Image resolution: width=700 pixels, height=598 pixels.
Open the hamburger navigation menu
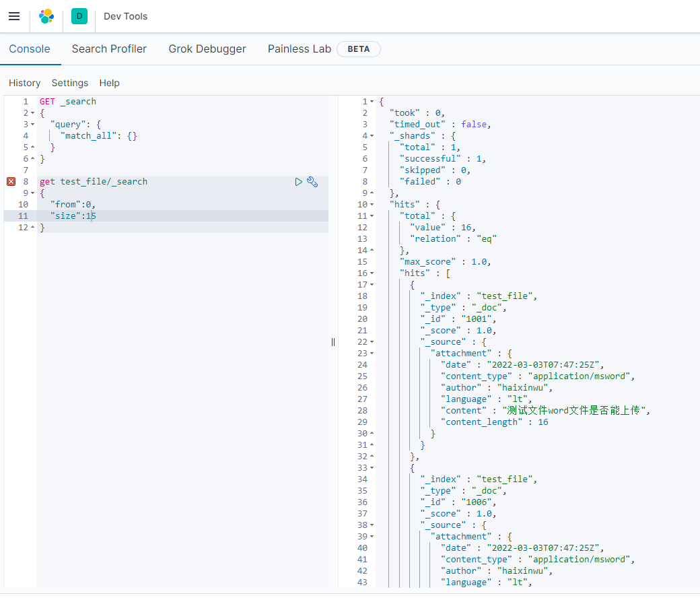pyautogui.click(x=14, y=17)
